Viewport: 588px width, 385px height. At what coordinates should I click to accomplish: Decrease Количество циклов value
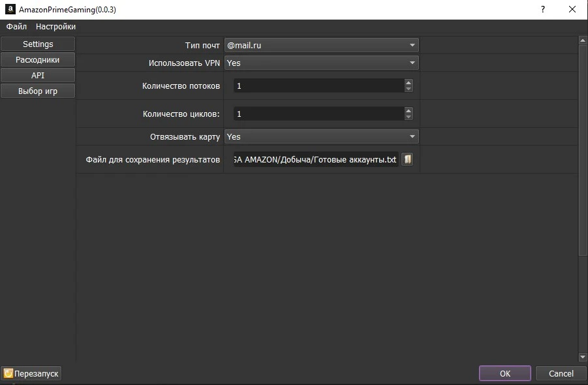(409, 117)
